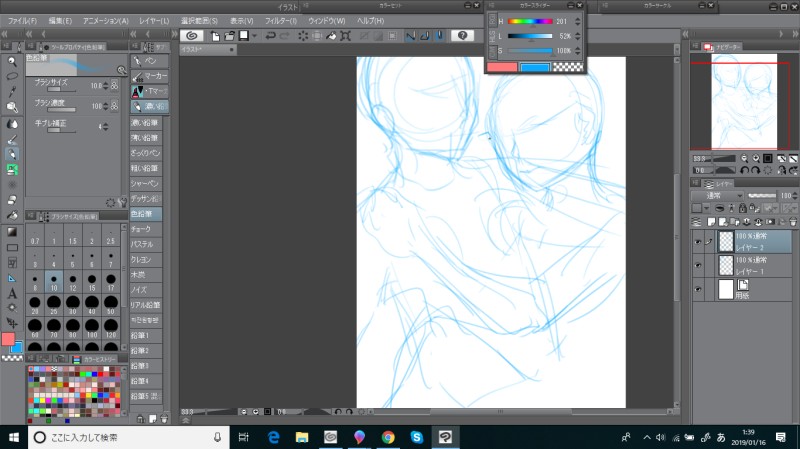Open フィルター(I) menu
The width and height of the screenshot is (800, 449).
click(281, 21)
